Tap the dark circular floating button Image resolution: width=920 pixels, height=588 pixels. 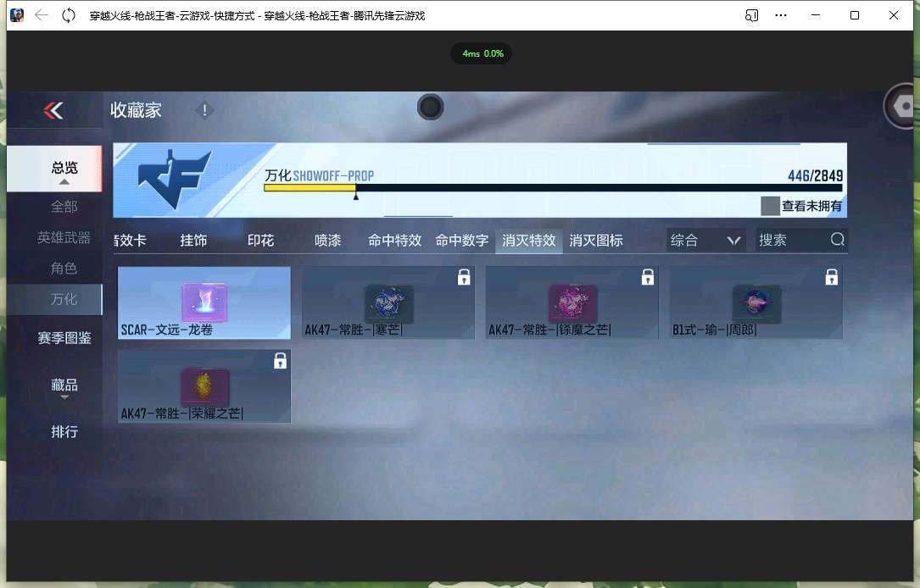click(430, 108)
